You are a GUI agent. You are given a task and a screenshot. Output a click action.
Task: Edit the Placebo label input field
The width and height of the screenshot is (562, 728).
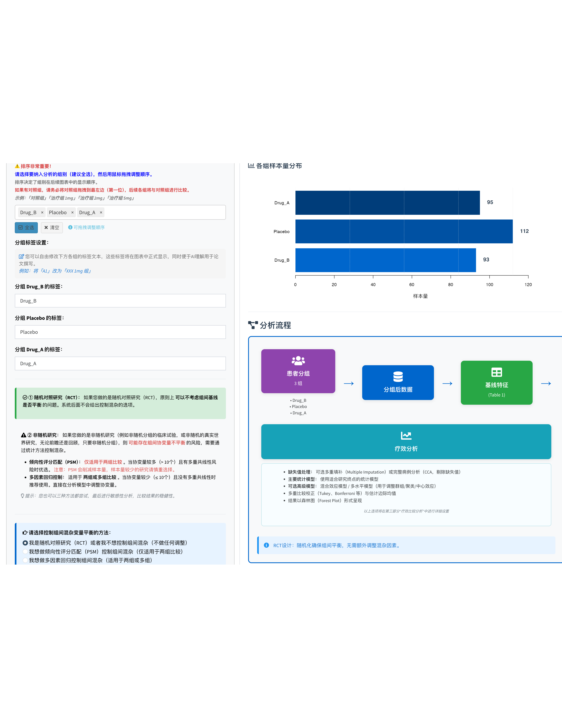coord(120,332)
